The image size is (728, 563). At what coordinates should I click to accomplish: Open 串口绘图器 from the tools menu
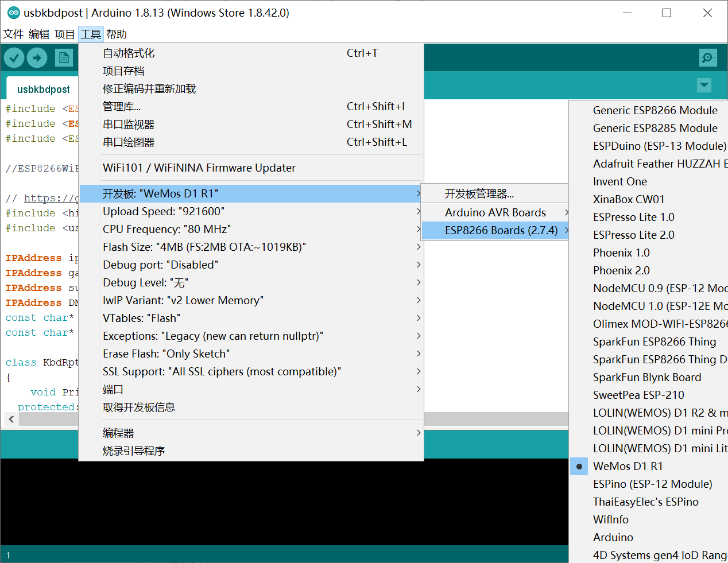[251, 142]
